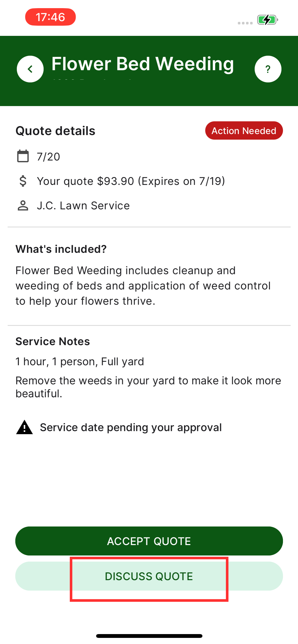Accept the quote with the green button
Viewport: 298px width, 644px height.
[149, 541]
